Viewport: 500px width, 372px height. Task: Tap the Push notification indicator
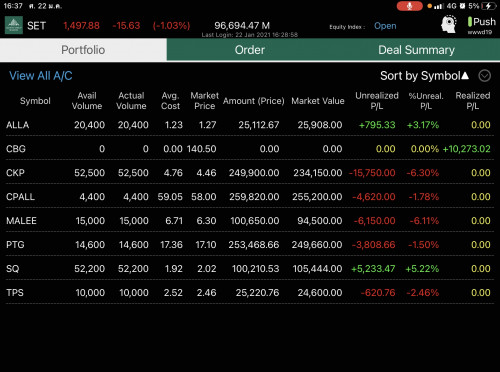point(482,22)
